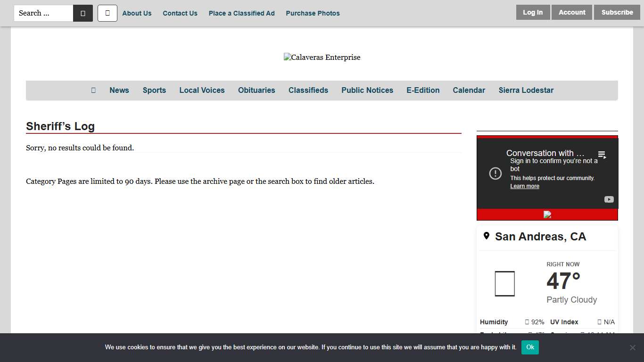
Task: Click the Calaveras Enterprise logo image
Action: point(322,58)
